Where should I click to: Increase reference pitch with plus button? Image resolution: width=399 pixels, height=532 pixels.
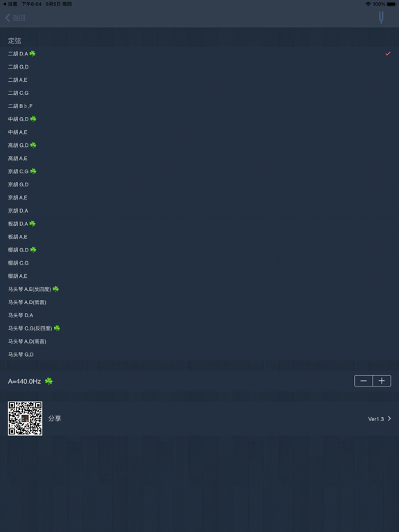coord(382,381)
